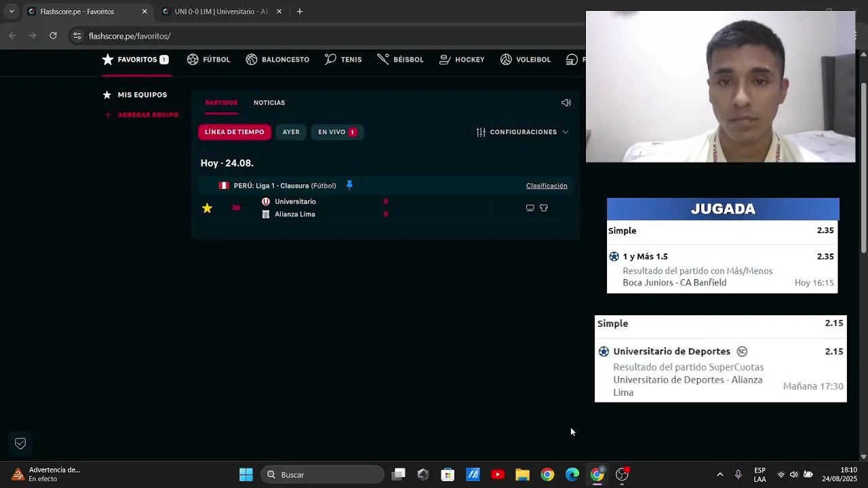Open OBS Studio from taskbar
Image resolution: width=868 pixels, height=488 pixels.
click(x=623, y=474)
